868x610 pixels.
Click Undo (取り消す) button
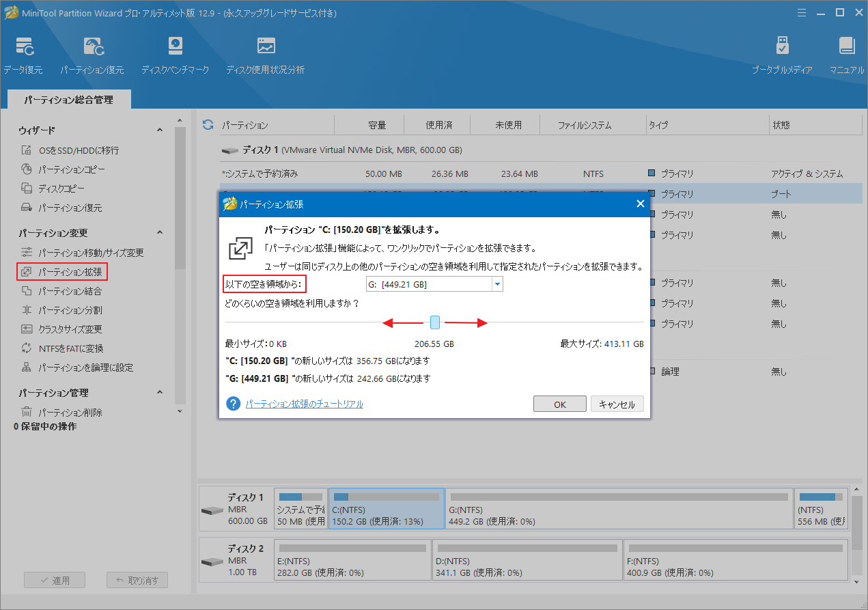tap(137, 580)
